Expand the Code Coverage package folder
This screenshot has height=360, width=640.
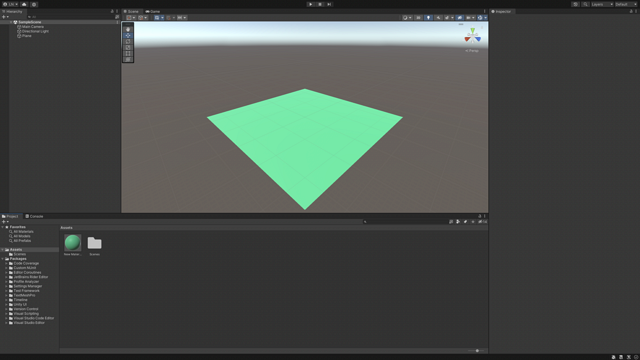[x=6, y=263]
